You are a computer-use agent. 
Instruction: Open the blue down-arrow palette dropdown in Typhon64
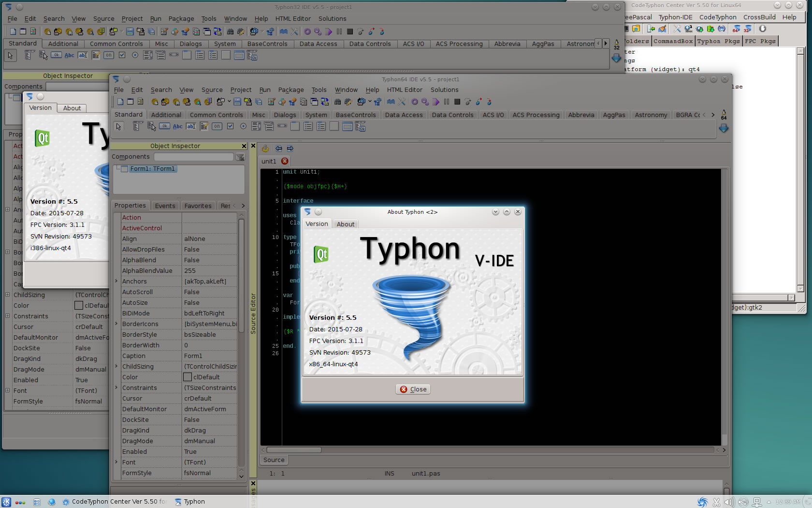coord(724,128)
